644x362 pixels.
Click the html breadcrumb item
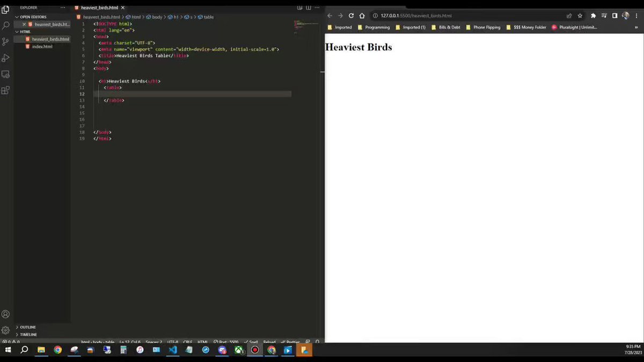point(133,17)
